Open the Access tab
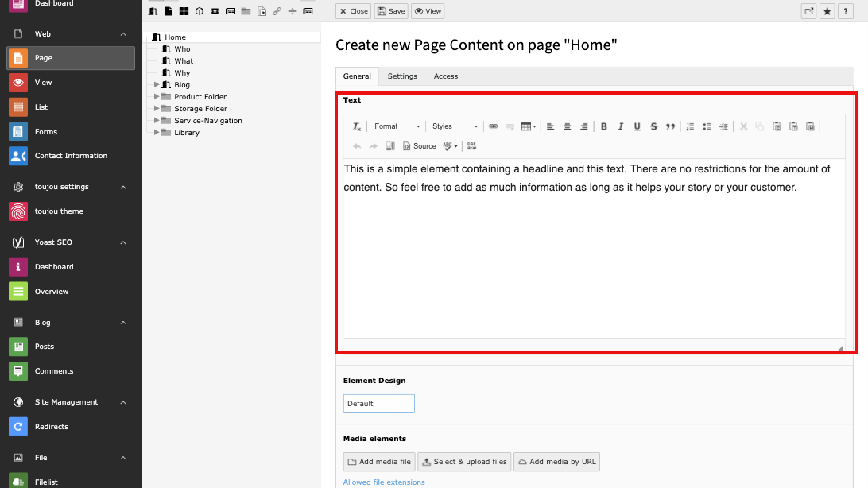868x488 pixels. [445, 76]
